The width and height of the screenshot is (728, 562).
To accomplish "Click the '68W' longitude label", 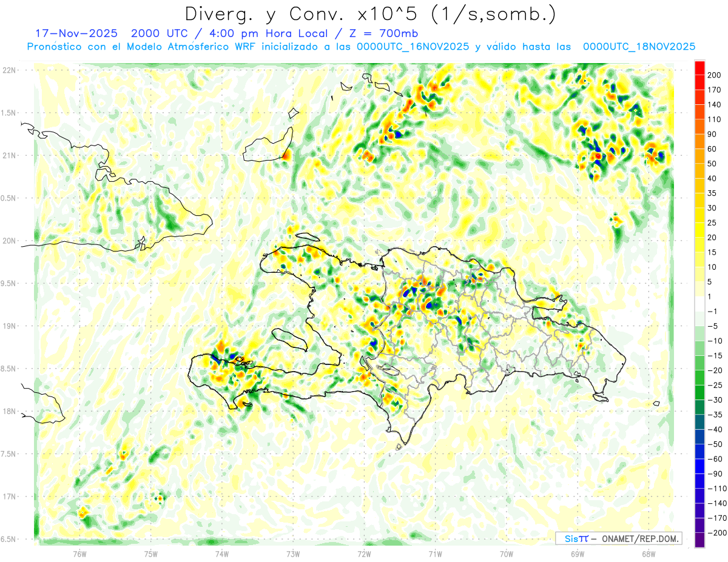I will point(648,554).
